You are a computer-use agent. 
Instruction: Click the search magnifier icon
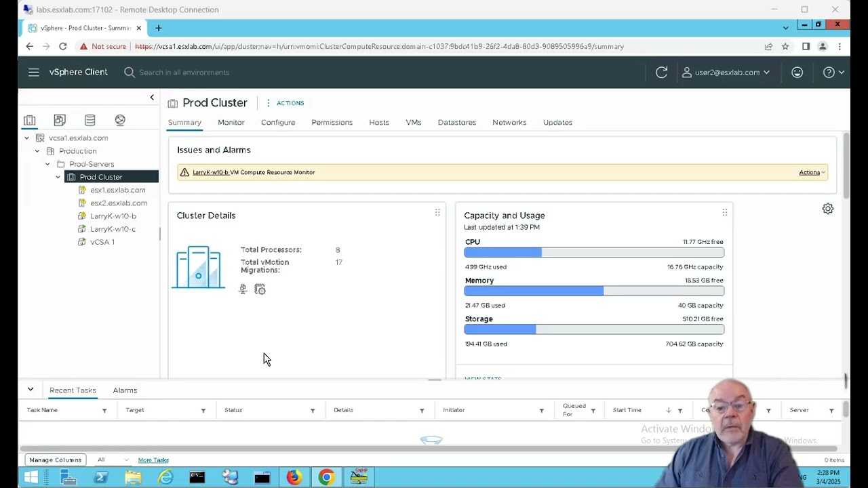tap(130, 73)
